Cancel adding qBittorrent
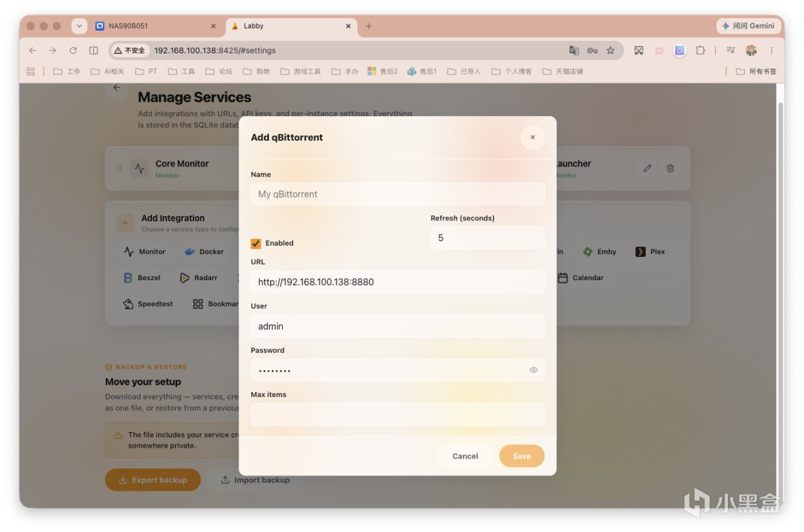Screen dimensions: 804x532 pos(465,456)
